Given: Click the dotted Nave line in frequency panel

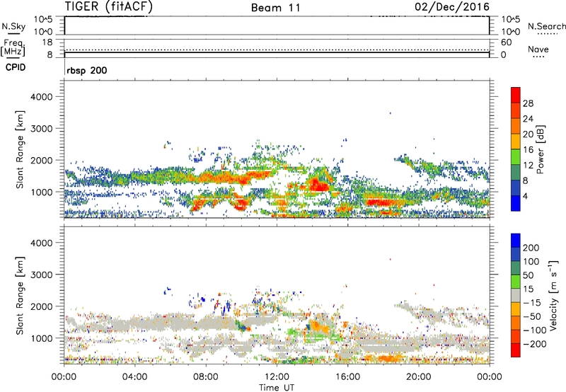Looking at the screenshot, I should (277, 50).
